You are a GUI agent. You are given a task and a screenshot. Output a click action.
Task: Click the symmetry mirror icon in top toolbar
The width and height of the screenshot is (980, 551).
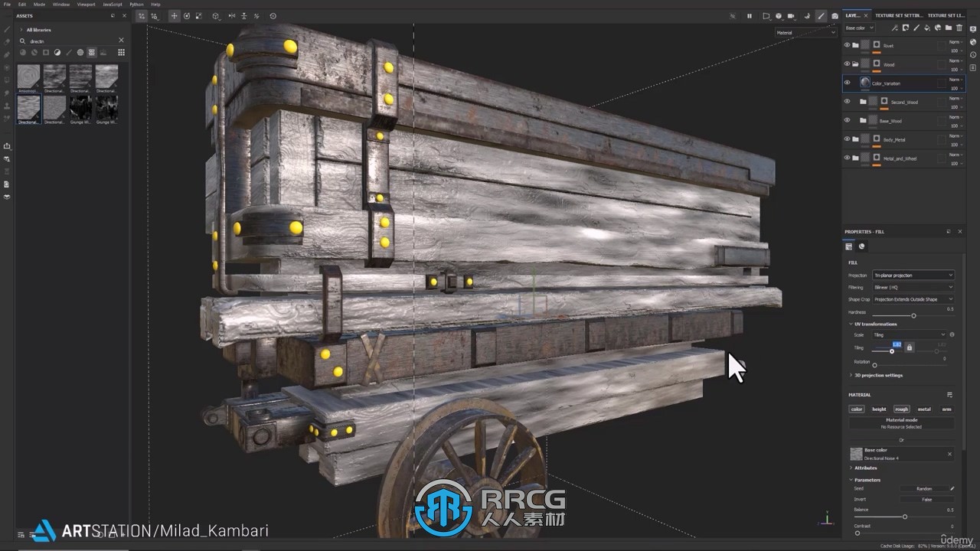[x=232, y=16]
